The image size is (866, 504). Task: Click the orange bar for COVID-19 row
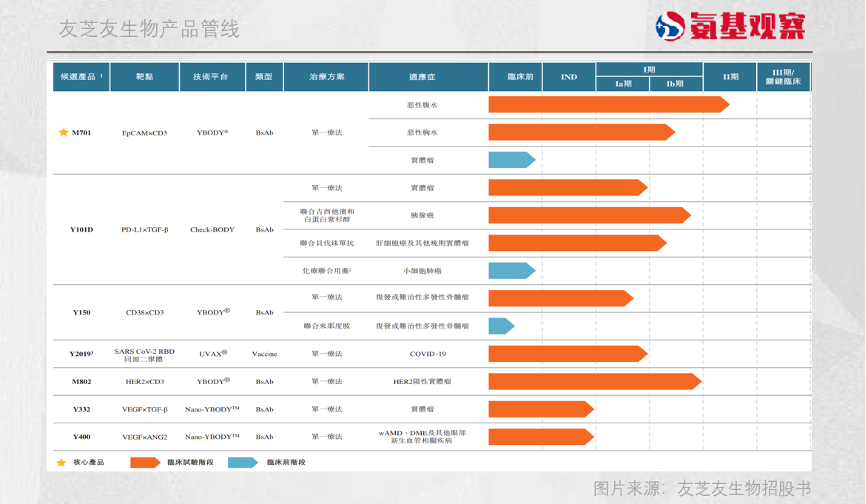[567, 354]
